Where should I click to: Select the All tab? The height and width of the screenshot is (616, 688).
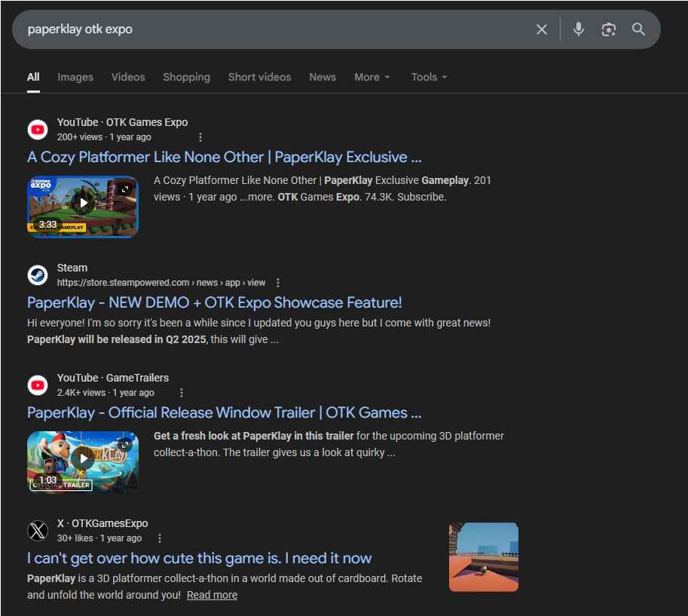[x=33, y=77]
